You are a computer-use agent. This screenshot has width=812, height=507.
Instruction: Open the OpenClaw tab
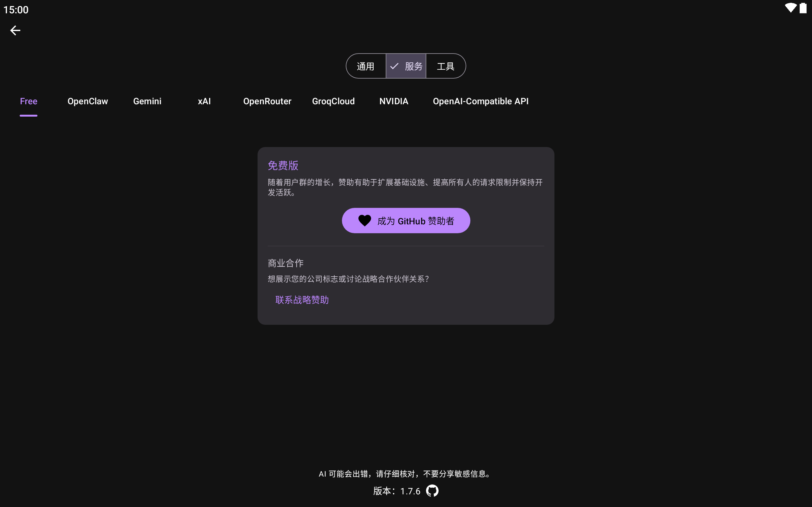click(88, 101)
